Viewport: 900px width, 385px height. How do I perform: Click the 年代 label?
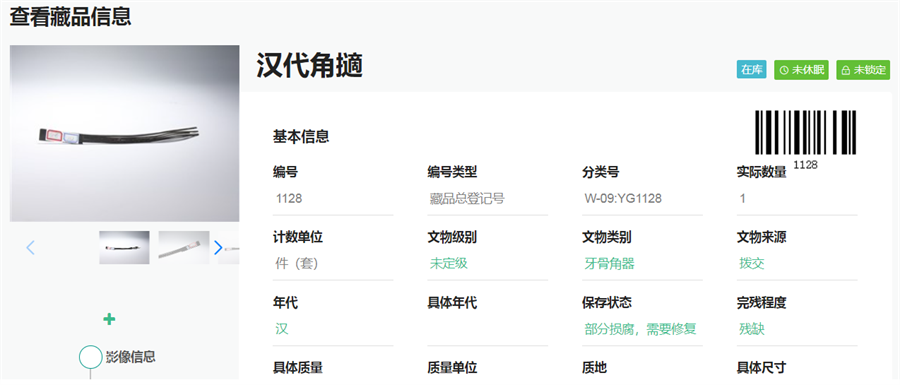click(285, 302)
